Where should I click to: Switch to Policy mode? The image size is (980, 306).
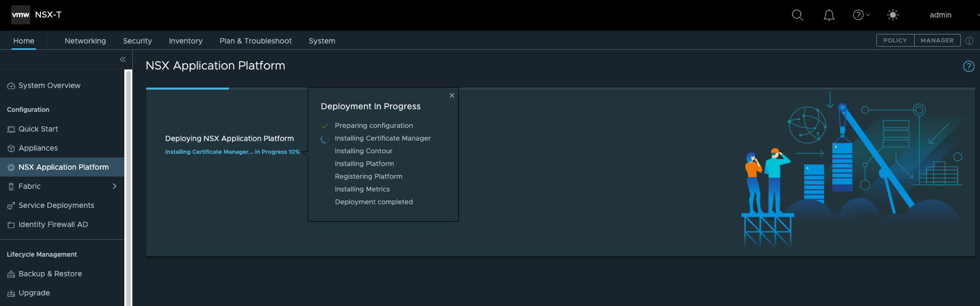[895, 40]
